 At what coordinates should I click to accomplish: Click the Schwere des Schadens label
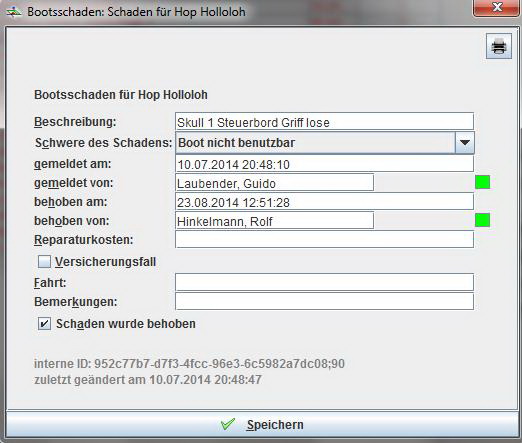(103, 143)
